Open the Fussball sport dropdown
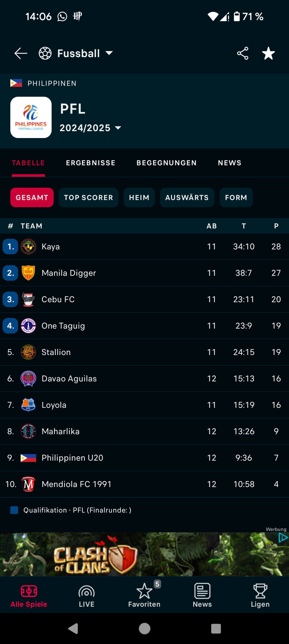Image resolution: width=289 pixels, height=644 pixels. click(76, 53)
